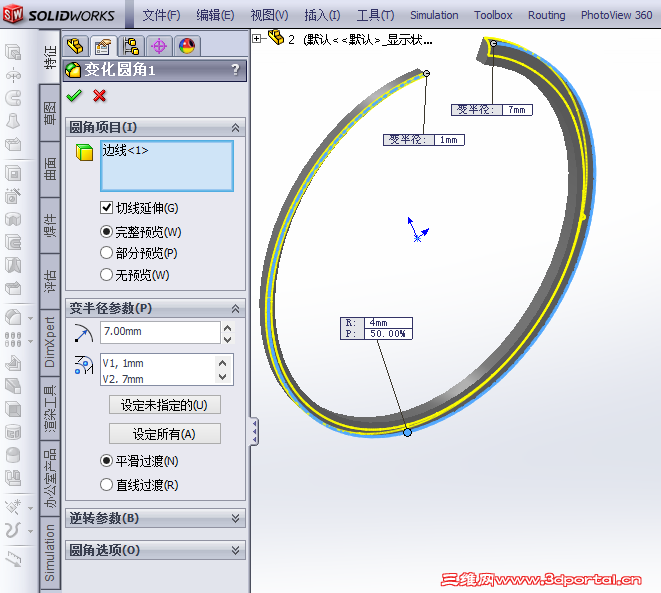Click the Shell tool icon

[13, 409]
